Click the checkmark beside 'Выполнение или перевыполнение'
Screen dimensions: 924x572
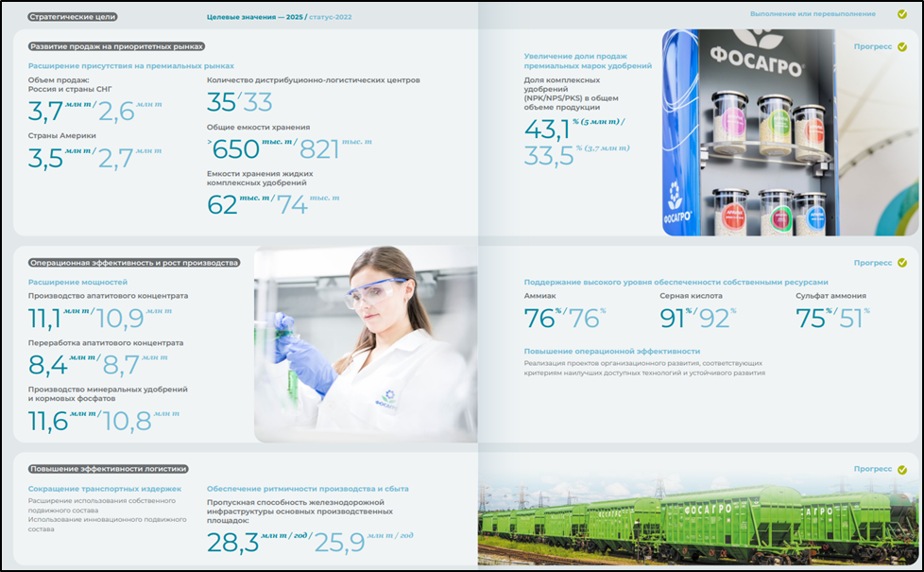[902, 13]
